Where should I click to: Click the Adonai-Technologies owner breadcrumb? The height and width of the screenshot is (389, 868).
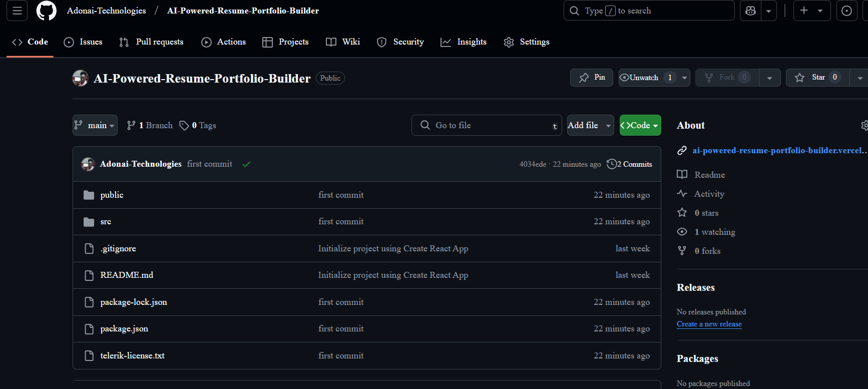click(107, 11)
